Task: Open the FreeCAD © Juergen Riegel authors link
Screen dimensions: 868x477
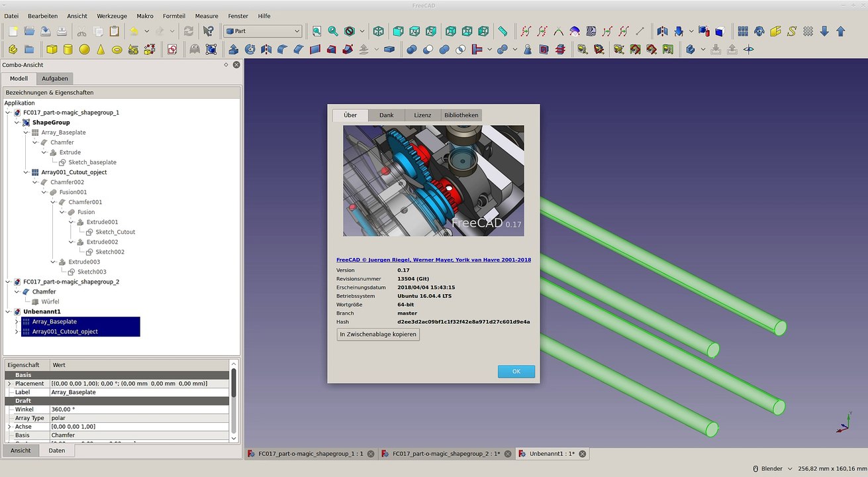Action: point(434,260)
